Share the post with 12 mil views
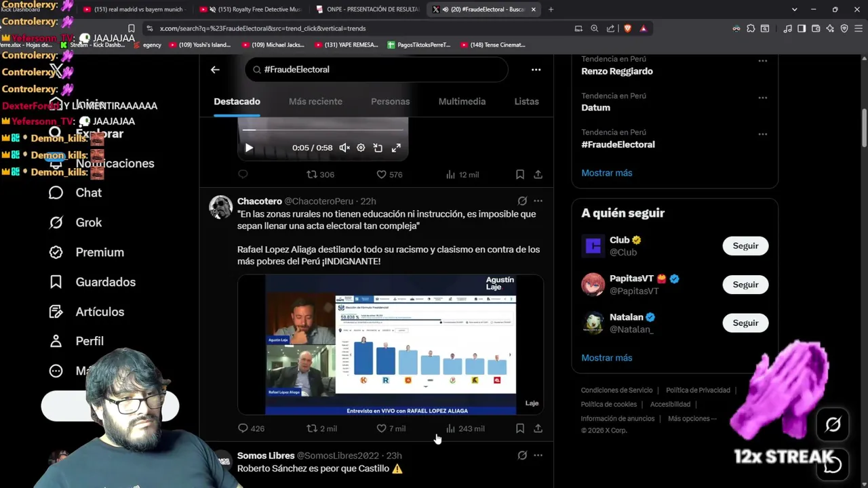The width and height of the screenshot is (868, 488). click(x=538, y=175)
